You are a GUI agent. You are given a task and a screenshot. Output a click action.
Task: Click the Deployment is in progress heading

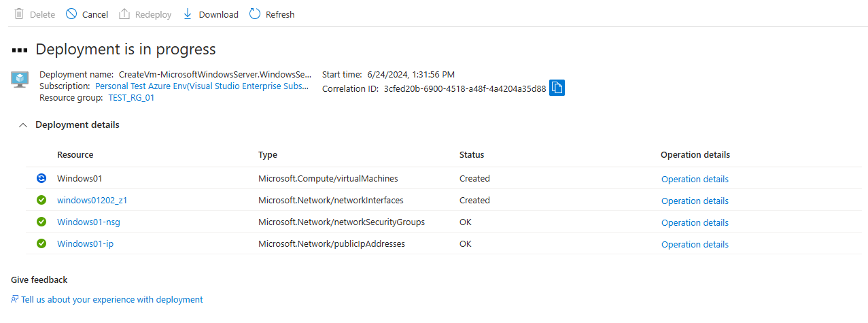coord(126,49)
